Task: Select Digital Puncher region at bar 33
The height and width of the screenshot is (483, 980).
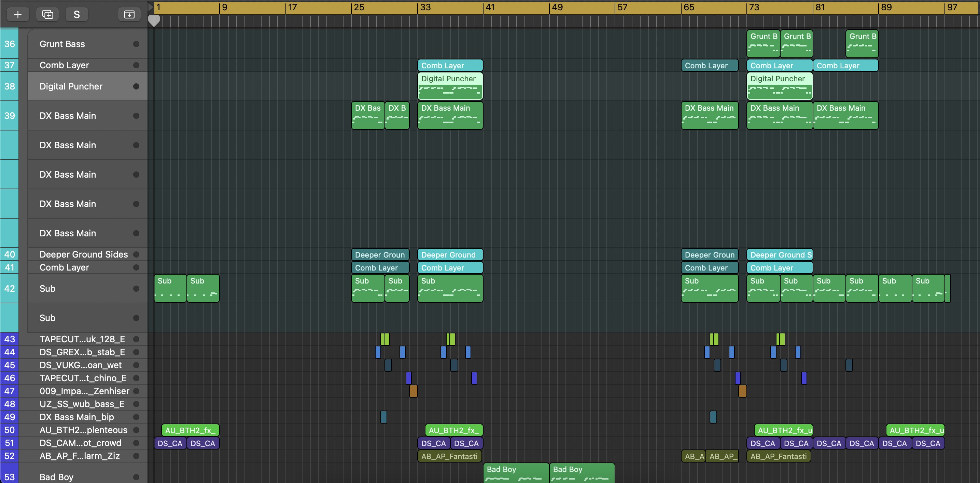Action: pyautogui.click(x=450, y=86)
